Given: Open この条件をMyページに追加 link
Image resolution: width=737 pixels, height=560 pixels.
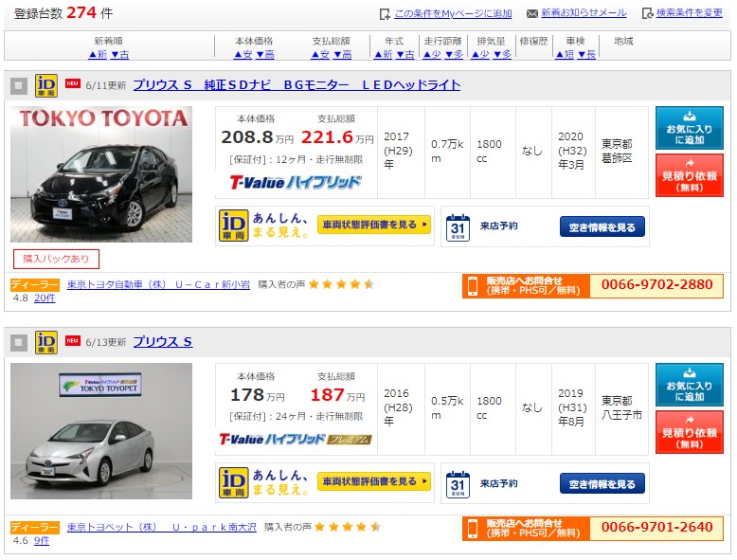Looking at the screenshot, I should [x=453, y=13].
